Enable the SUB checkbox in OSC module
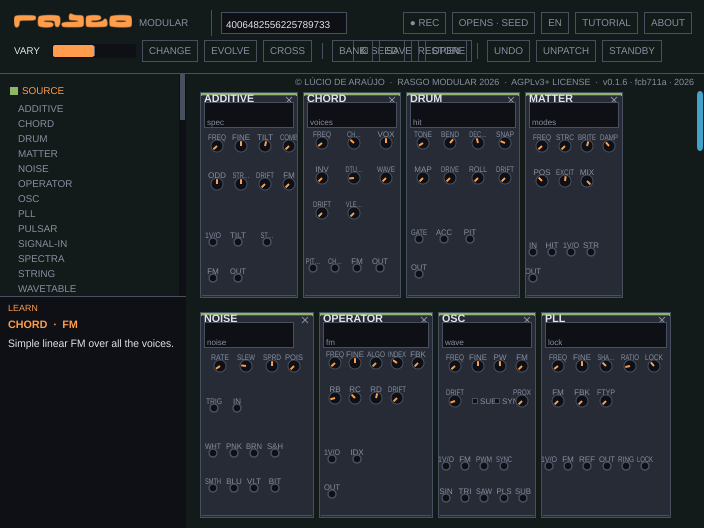704x528 pixels. 475,400
